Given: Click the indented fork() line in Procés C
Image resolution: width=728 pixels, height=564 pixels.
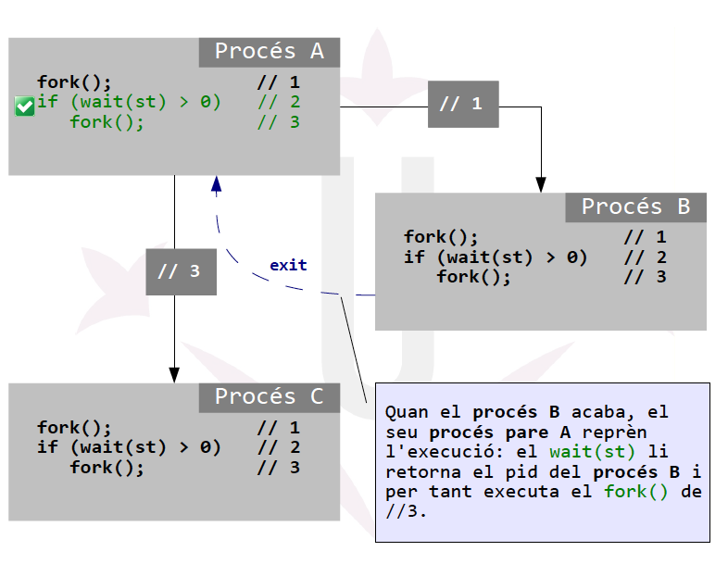Looking at the screenshot, I should pos(107,468).
